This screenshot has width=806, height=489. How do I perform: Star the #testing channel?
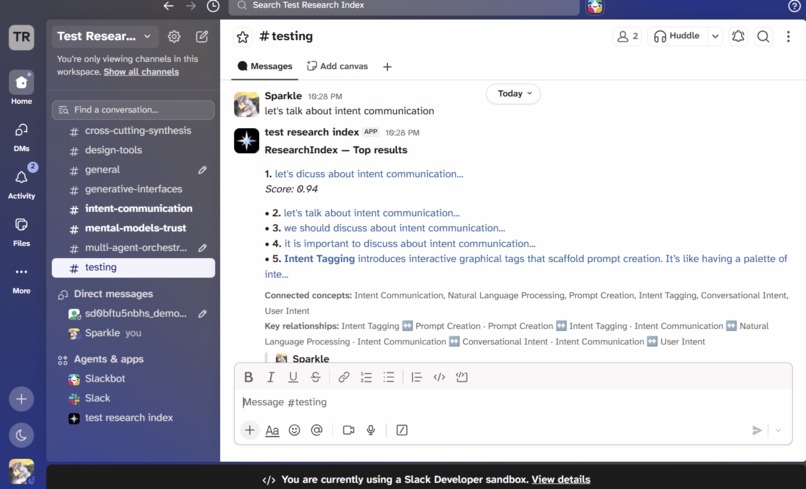click(243, 37)
